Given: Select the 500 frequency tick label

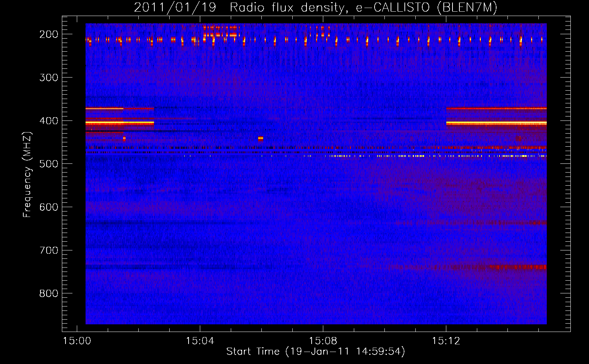Looking at the screenshot, I should [49, 164].
